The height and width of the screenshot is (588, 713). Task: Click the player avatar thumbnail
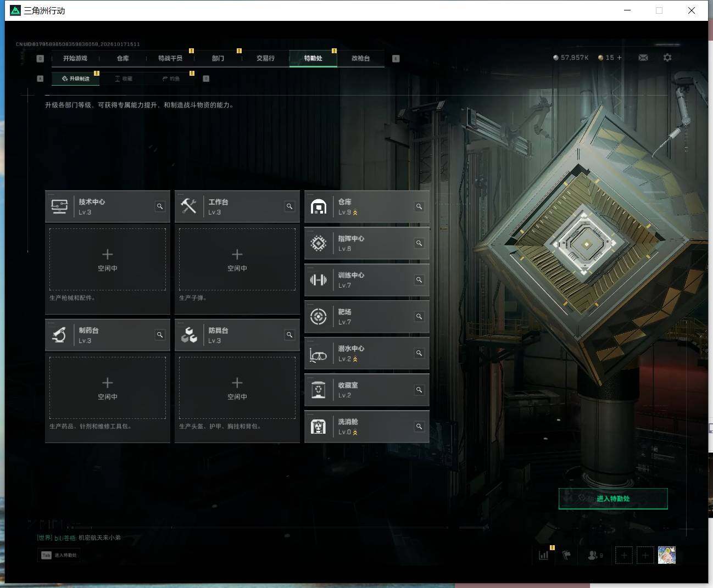click(667, 555)
